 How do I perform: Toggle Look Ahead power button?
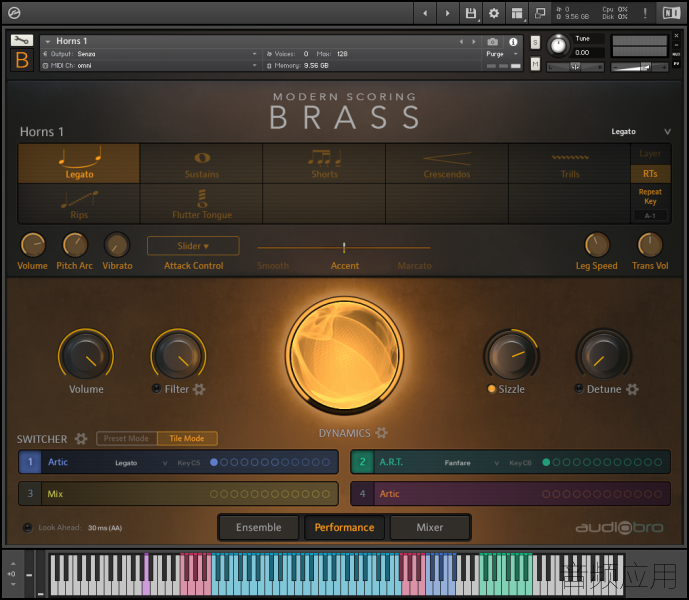(x=27, y=527)
